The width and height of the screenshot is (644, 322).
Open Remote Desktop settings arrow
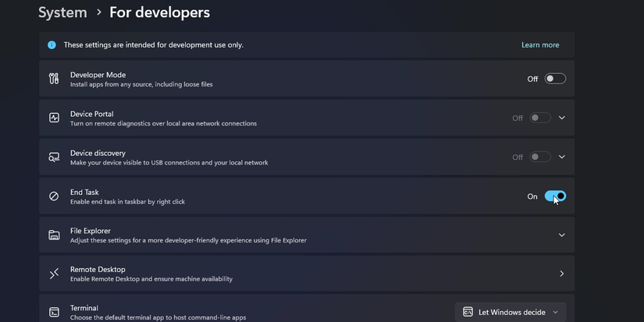pyautogui.click(x=562, y=274)
